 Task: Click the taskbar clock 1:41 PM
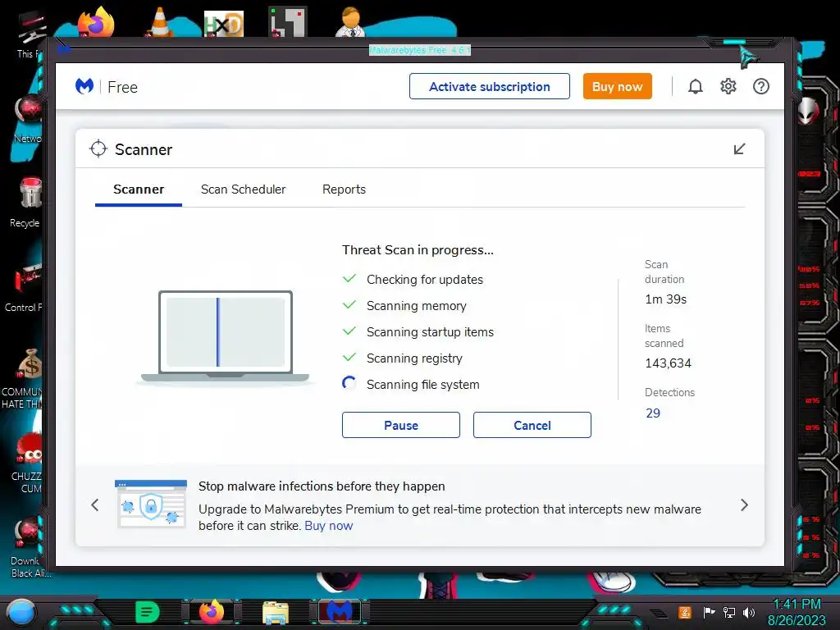pos(797,605)
